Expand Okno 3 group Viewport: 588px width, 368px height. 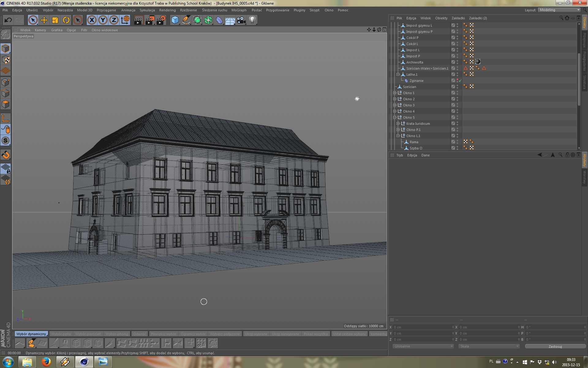[x=395, y=105]
